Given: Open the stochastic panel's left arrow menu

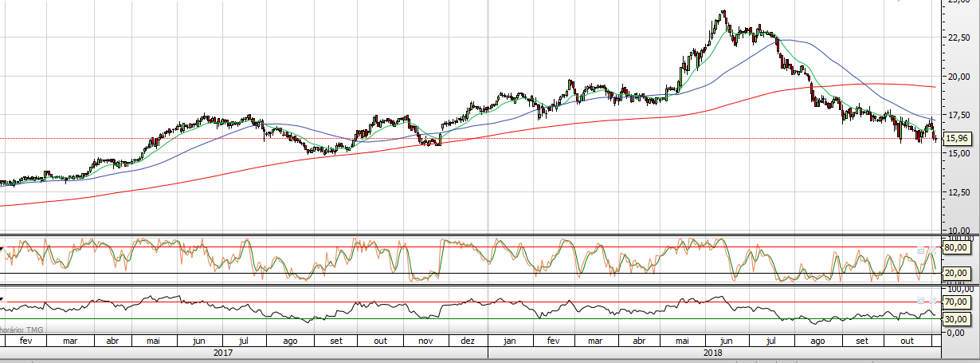Looking at the screenshot, I should (2, 250).
